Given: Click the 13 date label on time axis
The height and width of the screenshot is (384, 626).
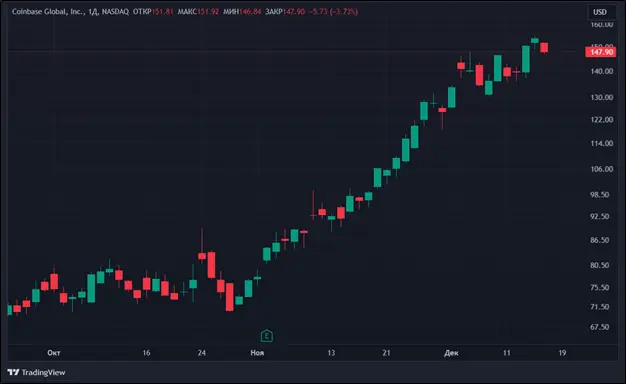Looking at the screenshot, I should (x=331, y=353).
